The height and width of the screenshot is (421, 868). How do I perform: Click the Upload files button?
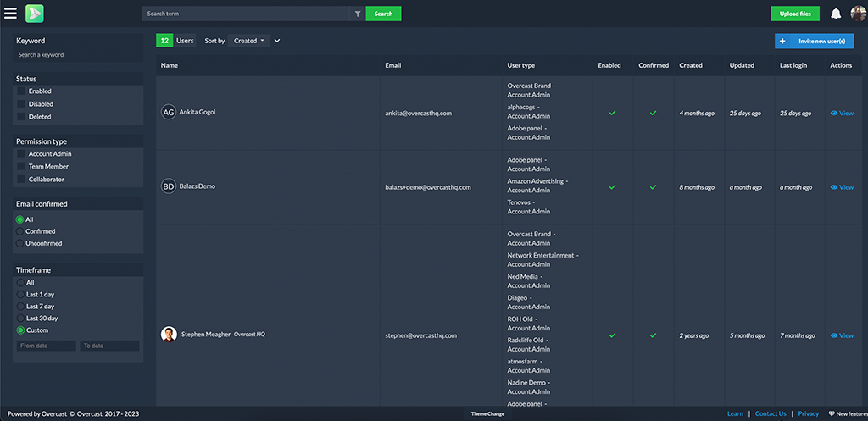[x=795, y=14]
